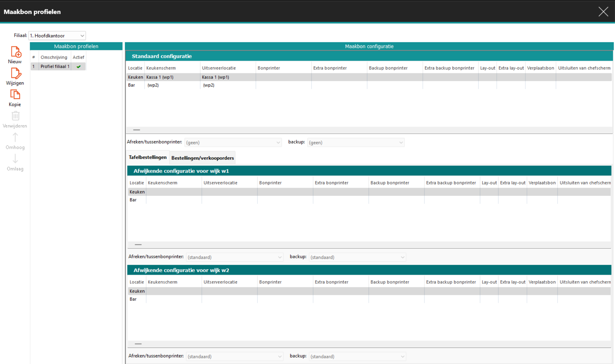Screen dimensions: 615x364
Task: Open the wijk w1 Afreken/tussenbonprinter (standaard) dropdown
Action: 234,257
